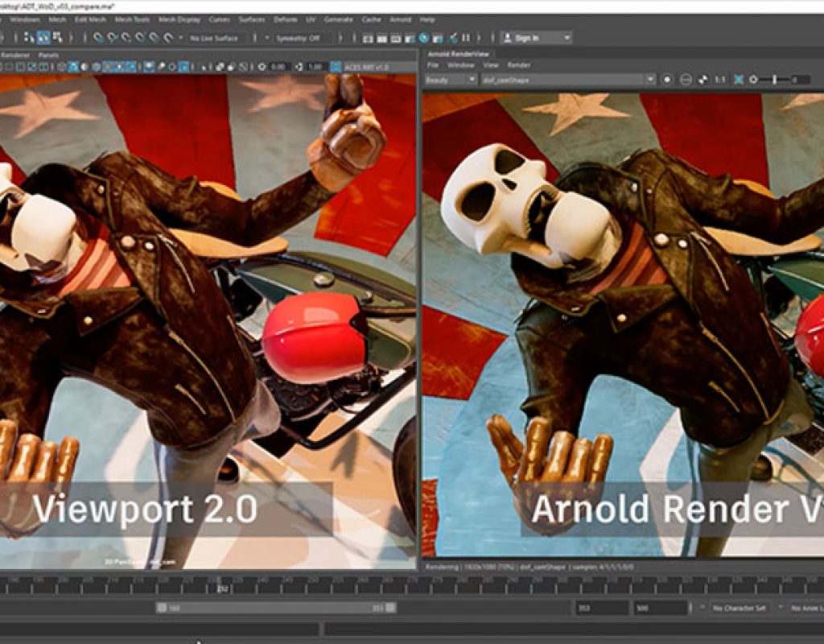Click the RenderView channels circle icon

(x=686, y=80)
